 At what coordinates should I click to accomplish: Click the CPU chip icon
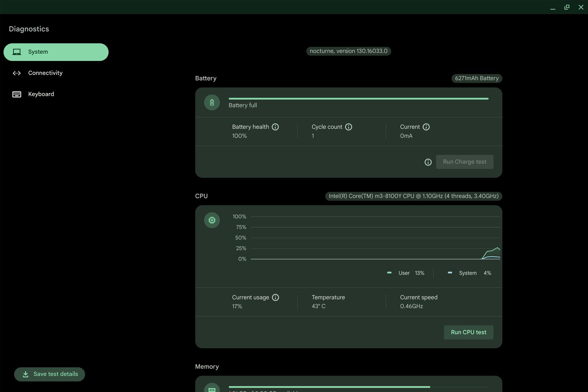(212, 220)
